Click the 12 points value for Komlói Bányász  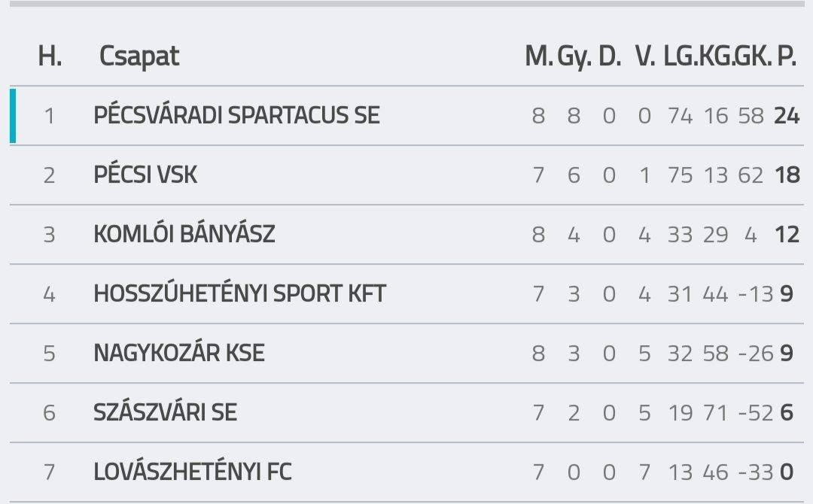(787, 235)
